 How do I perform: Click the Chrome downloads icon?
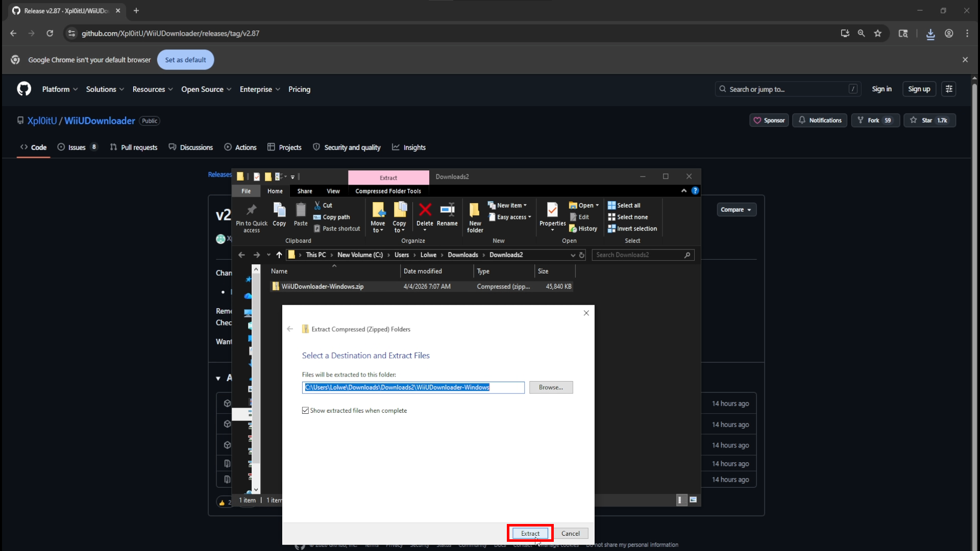930,34
